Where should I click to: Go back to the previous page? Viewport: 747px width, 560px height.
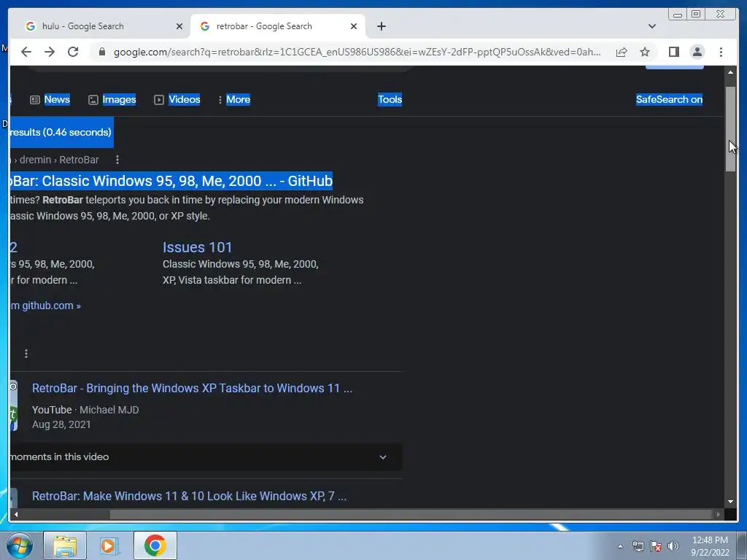click(26, 52)
